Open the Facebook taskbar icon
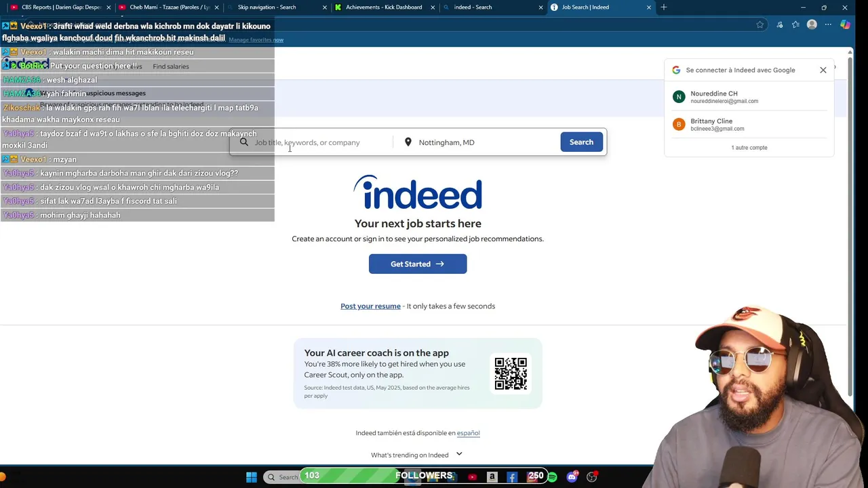Screen dimensions: 868x488 tap(512, 477)
